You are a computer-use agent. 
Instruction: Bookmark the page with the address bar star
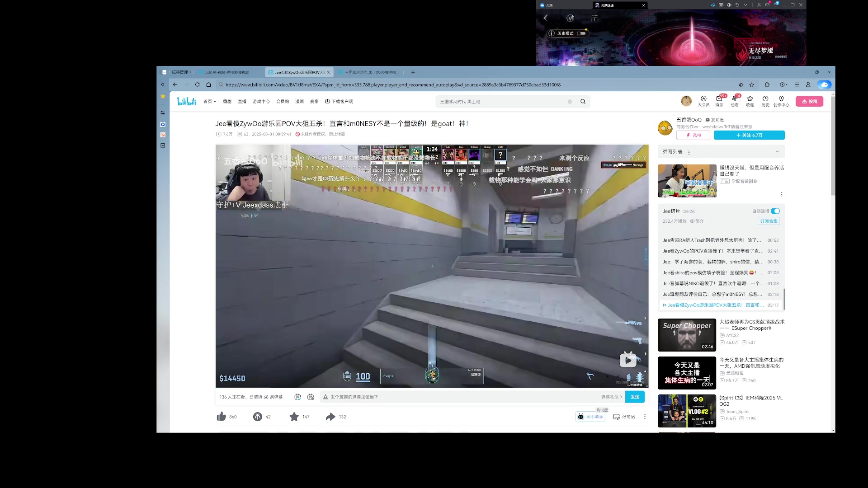pos(752,84)
